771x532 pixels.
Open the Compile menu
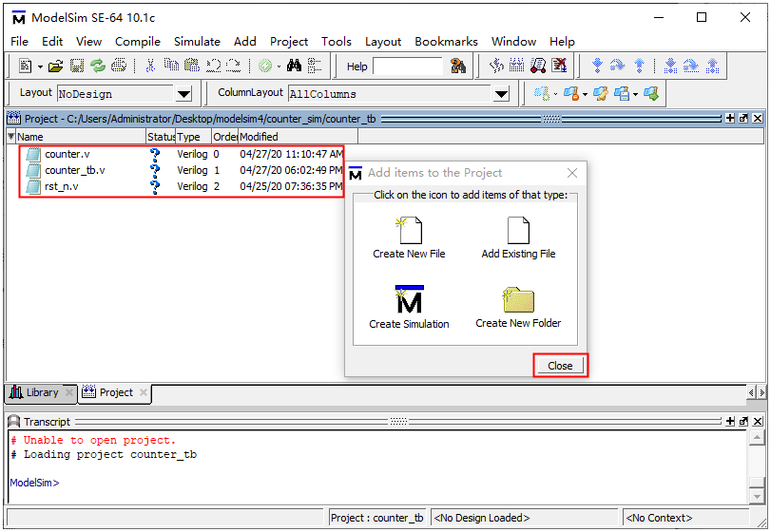tap(138, 42)
